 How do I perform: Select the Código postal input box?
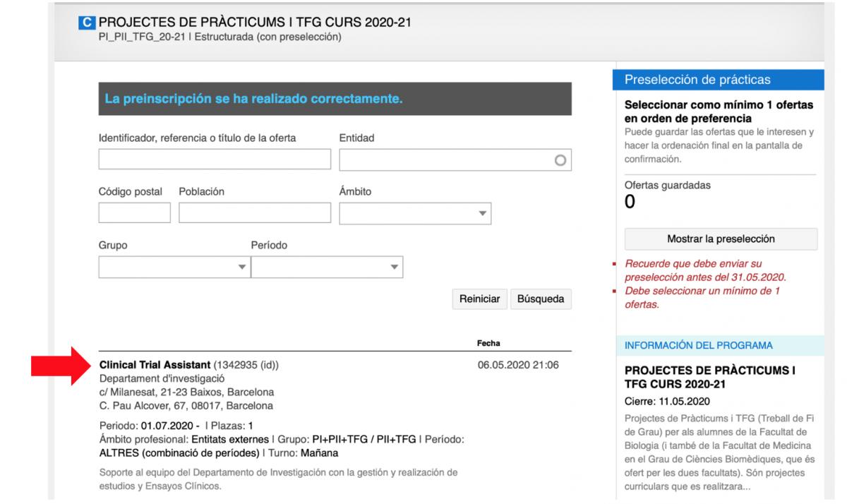[134, 212]
